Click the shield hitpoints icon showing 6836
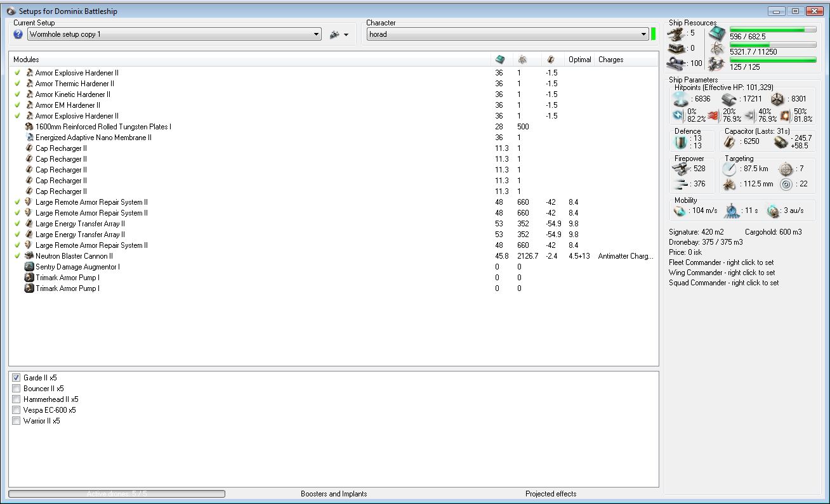Screen dimensions: 830x504 [x=682, y=99]
